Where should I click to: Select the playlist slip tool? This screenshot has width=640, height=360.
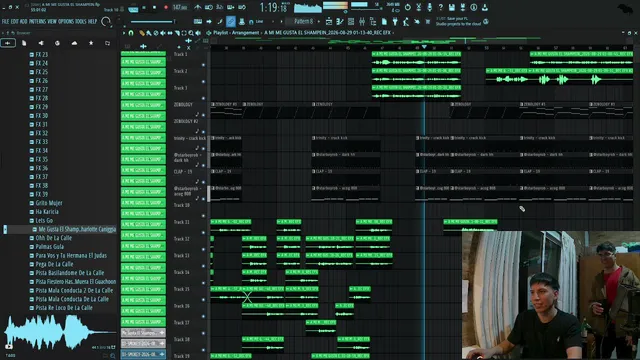[170, 33]
